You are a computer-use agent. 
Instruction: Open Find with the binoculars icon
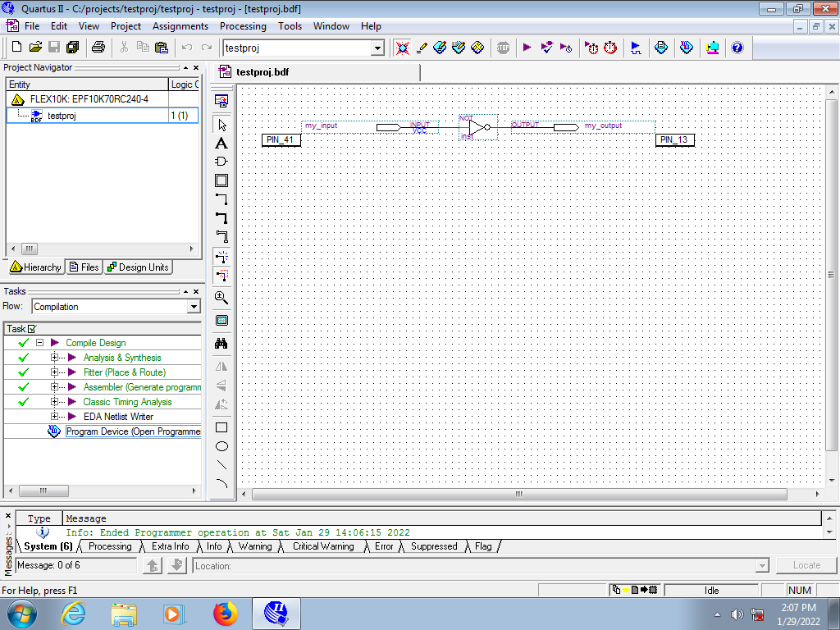[221, 343]
